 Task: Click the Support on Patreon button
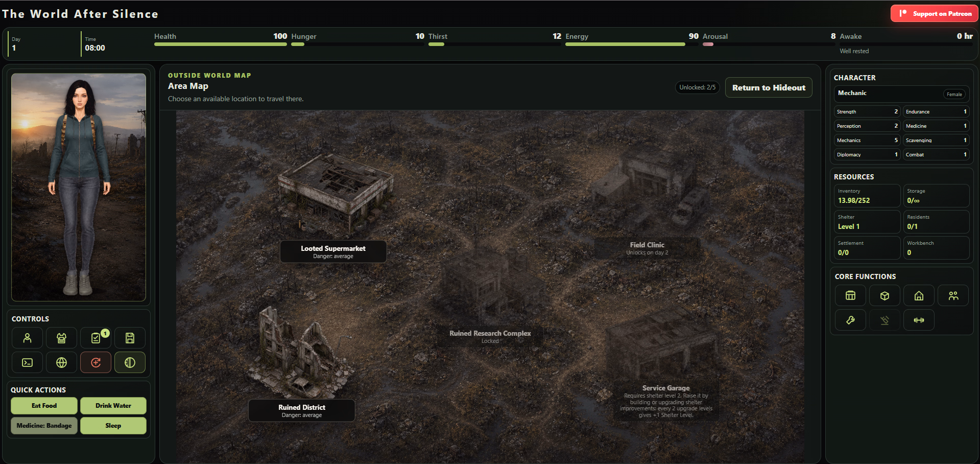(x=935, y=13)
